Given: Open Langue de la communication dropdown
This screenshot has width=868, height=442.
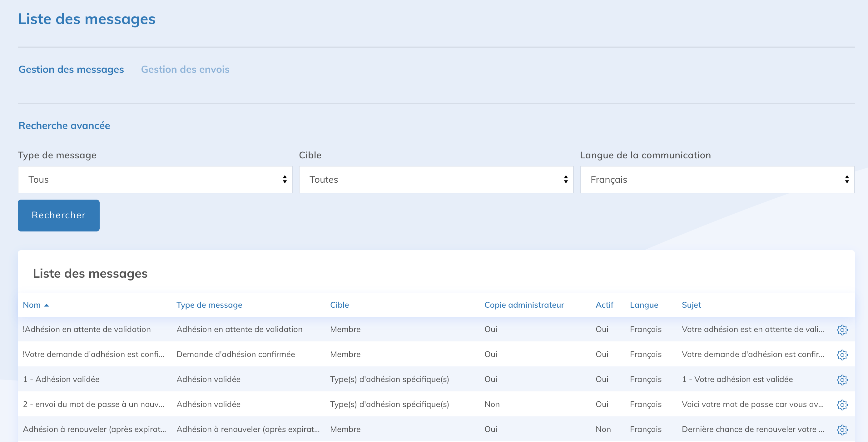Looking at the screenshot, I should pyautogui.click(x=717, y=180).
